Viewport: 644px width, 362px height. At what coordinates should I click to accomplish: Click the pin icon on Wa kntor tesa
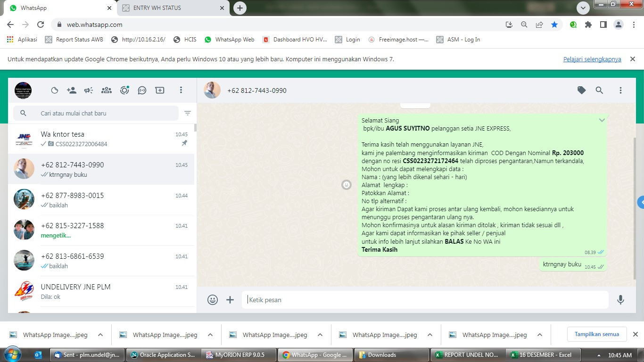coord(185,144)
